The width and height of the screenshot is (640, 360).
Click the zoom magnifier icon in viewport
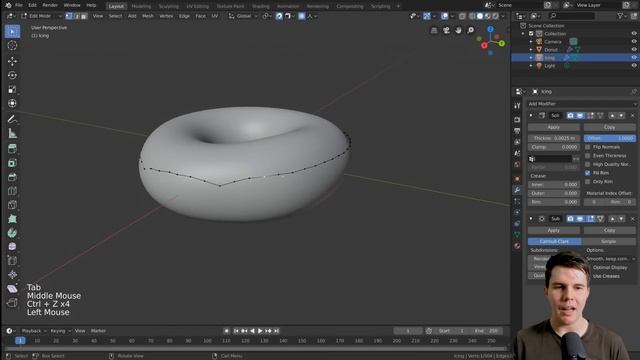pos(471,30)
